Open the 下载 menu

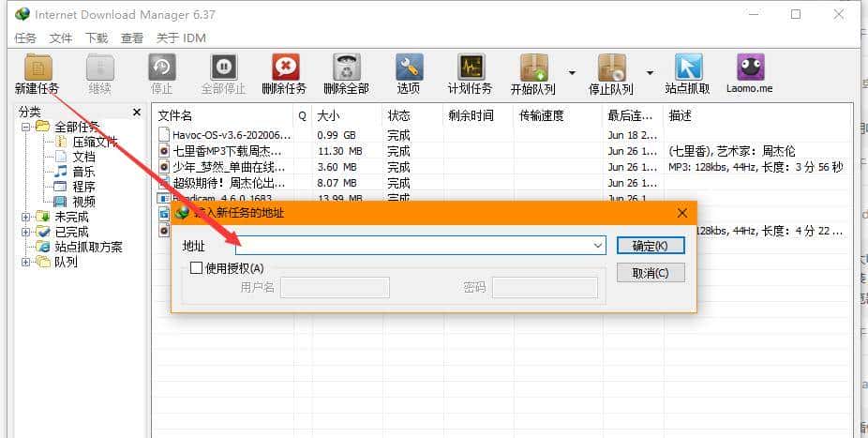point(97,38)
